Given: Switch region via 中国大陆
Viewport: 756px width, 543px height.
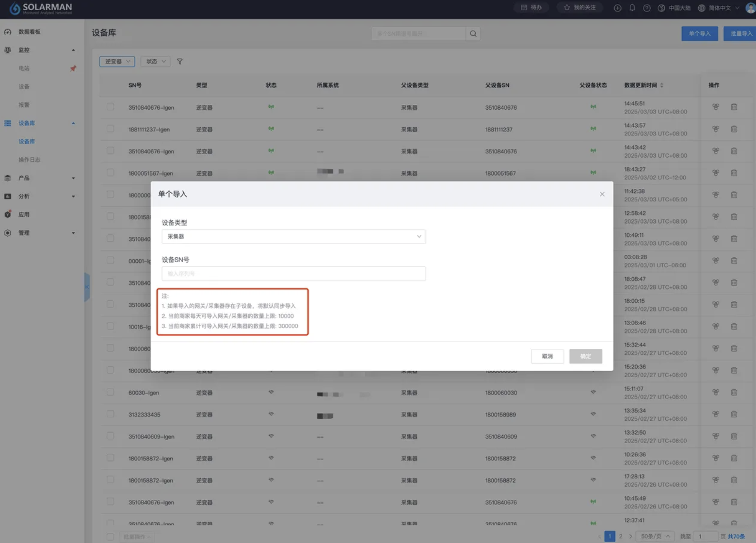Looking at the screenshot, I should (x=675, y=8).
